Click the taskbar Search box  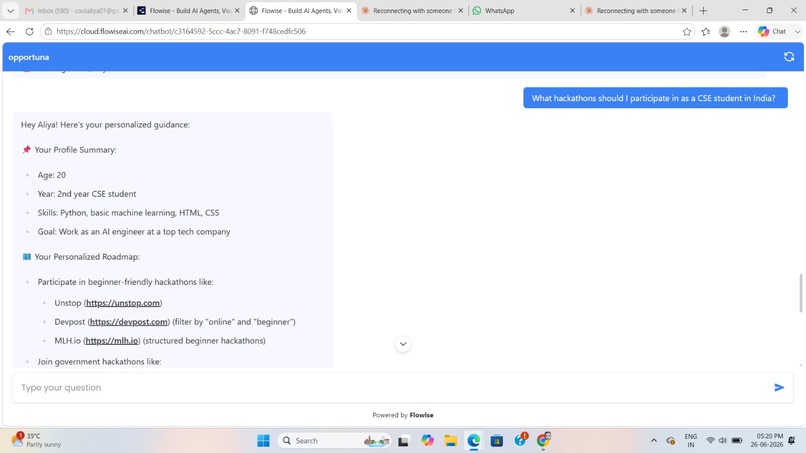tap(334, 441)
